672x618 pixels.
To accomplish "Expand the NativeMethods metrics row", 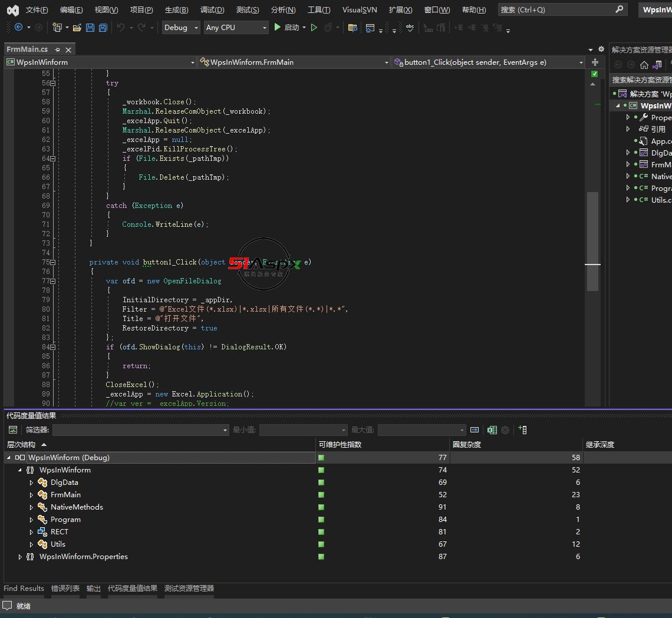I will coord(31,507).
